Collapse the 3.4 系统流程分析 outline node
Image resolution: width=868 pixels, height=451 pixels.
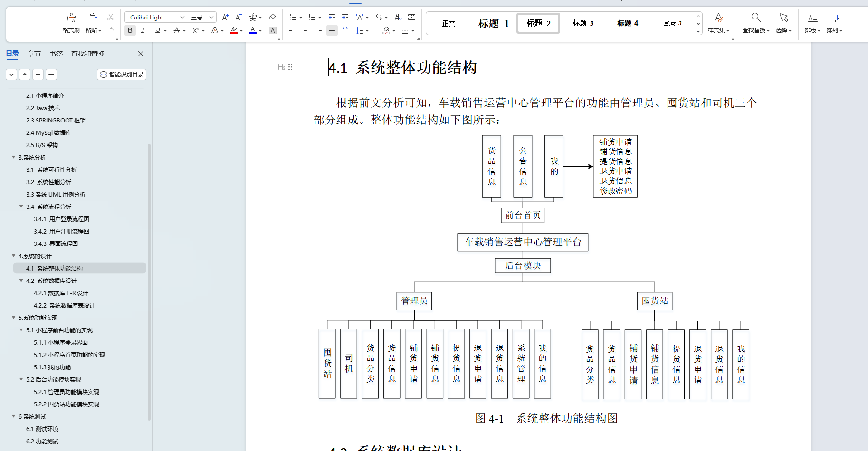pos(21,207)
